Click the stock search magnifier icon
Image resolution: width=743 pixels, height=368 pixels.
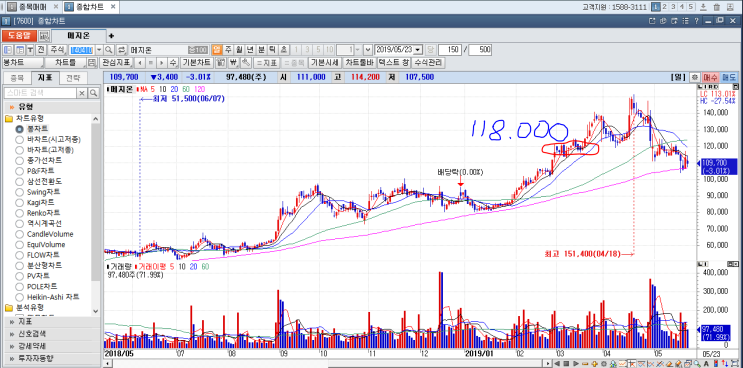tap(109, 50)
